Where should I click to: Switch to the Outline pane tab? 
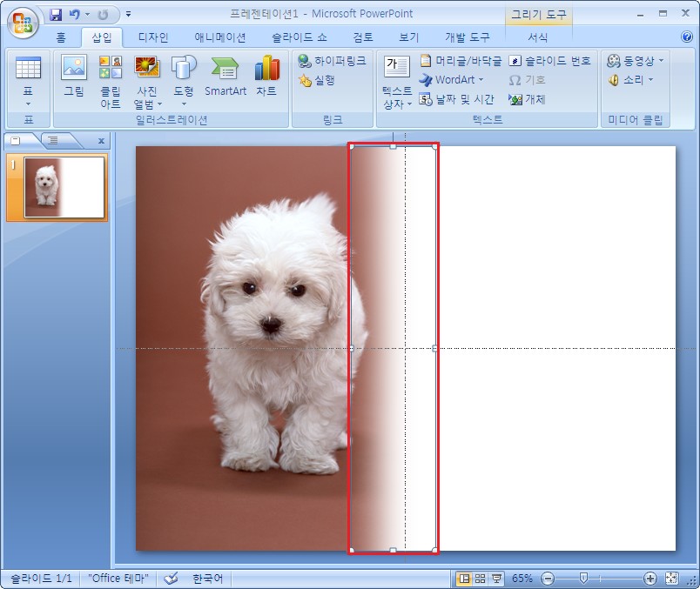(x=52, y=140)
